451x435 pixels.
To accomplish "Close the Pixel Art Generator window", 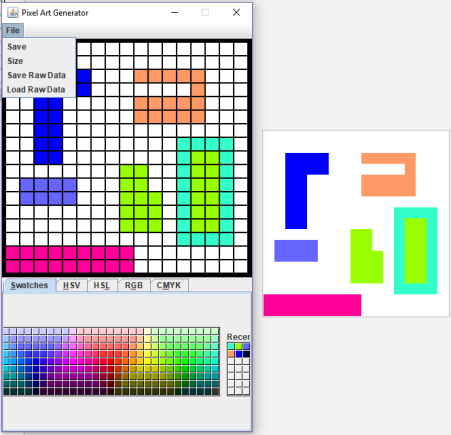I will tap(236, 13).
